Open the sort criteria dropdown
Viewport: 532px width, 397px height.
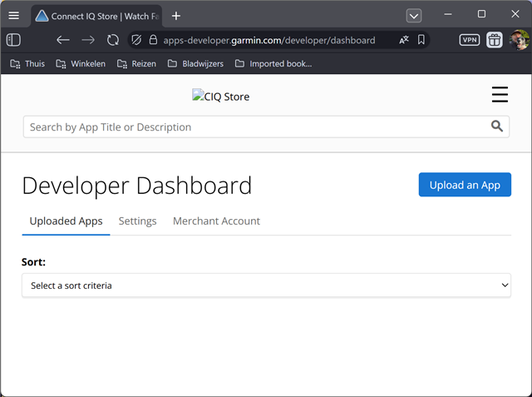click(266, 285)
